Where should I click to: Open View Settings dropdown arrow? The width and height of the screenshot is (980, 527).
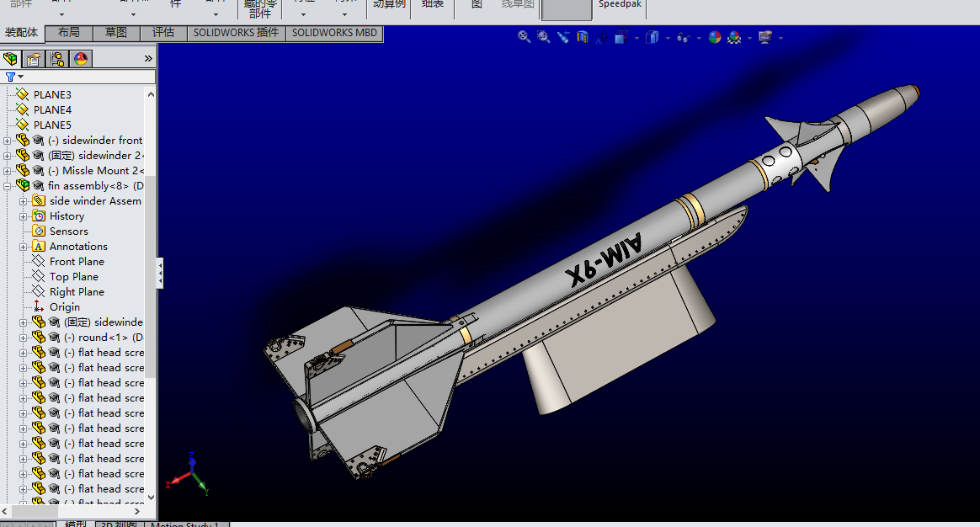coord(781,38)
